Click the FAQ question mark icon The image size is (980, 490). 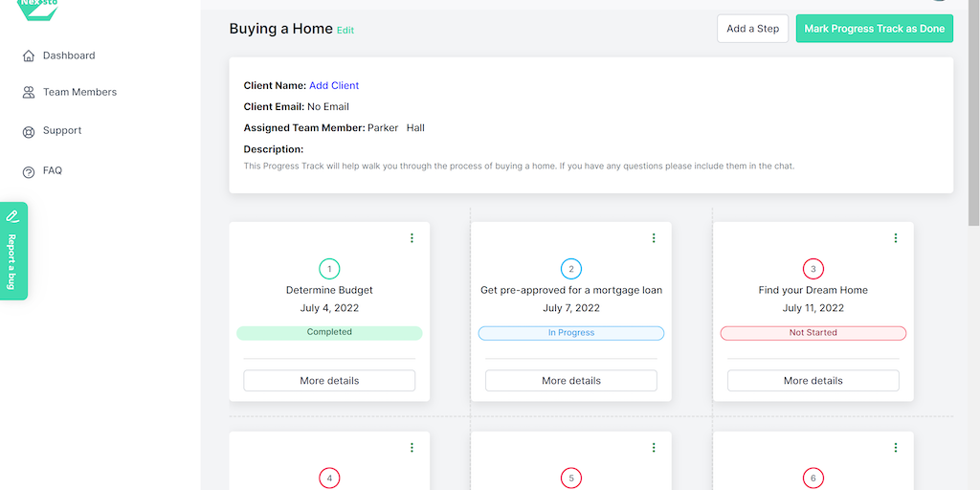[x=29, y=172]
